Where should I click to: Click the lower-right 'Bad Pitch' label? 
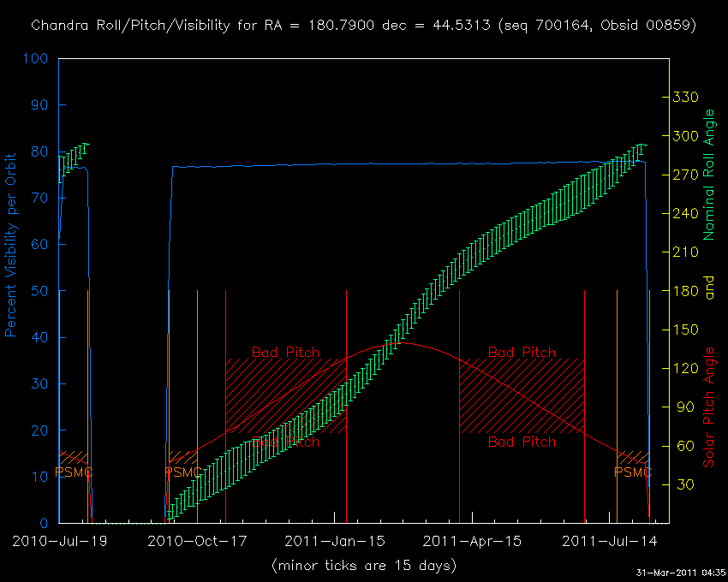click(x=522, y=442)
